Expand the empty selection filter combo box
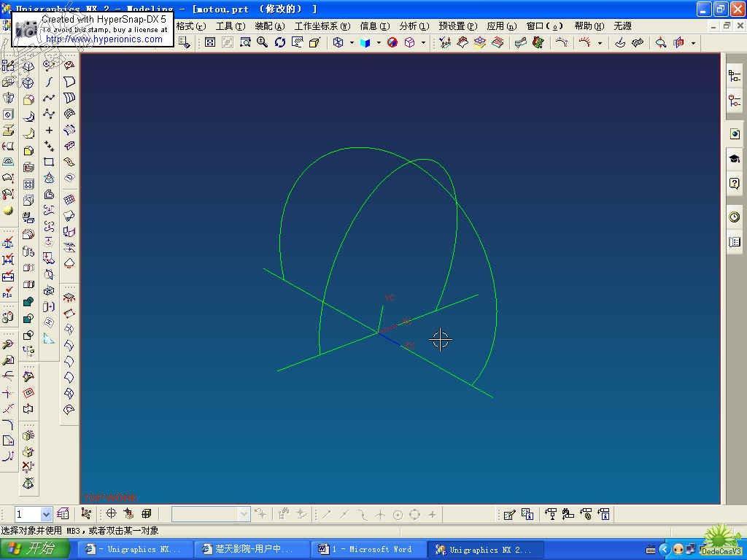Viewport: 747px width, 560px height. tap(244, 514)
